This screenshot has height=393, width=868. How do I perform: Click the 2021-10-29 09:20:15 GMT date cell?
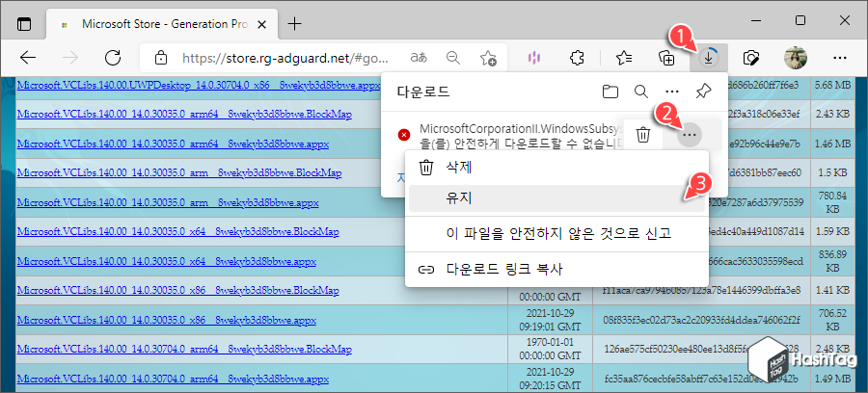[x=550, y=380]
